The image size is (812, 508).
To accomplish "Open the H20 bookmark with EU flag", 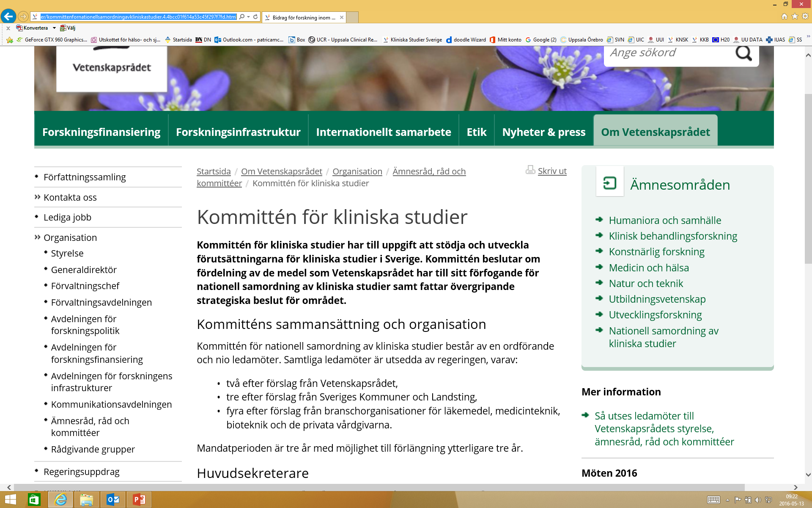I will tap(721, 40).
